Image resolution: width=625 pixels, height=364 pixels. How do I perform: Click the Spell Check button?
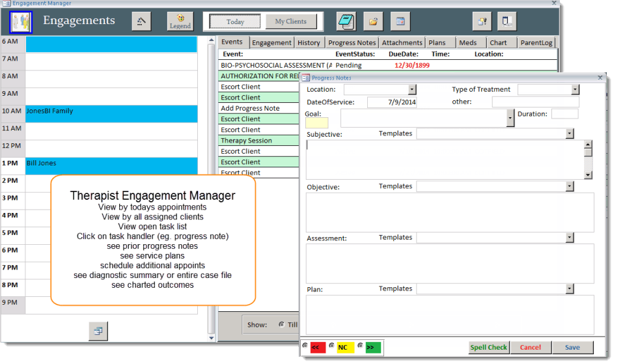click(489, 347)
